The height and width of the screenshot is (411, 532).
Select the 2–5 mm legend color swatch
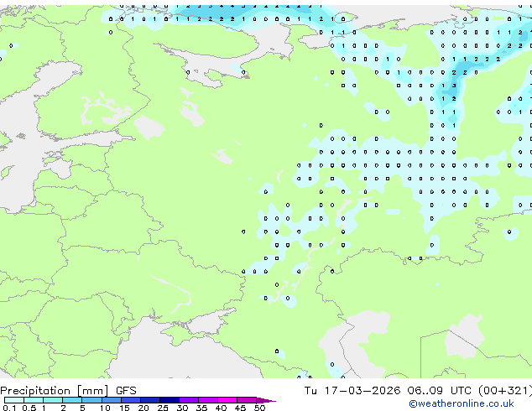(72, 400)
